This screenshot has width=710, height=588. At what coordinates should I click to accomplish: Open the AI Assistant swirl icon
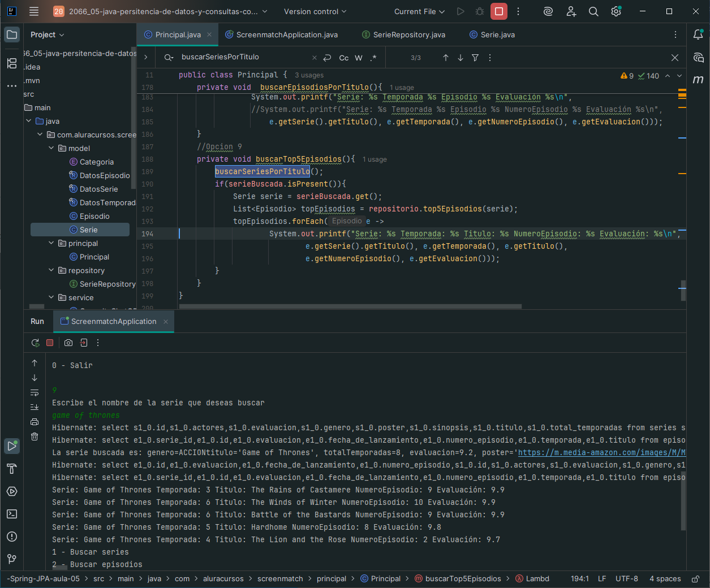(548, 11)
